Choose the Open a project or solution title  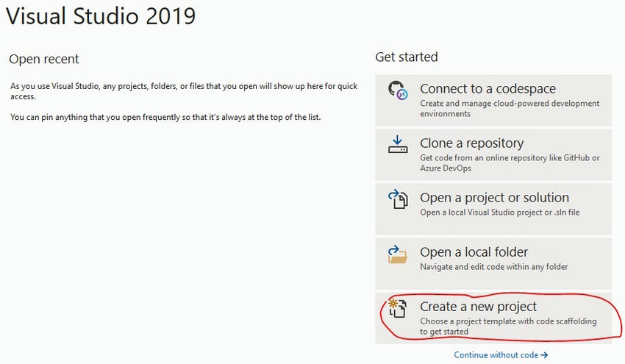click(494, 197)
